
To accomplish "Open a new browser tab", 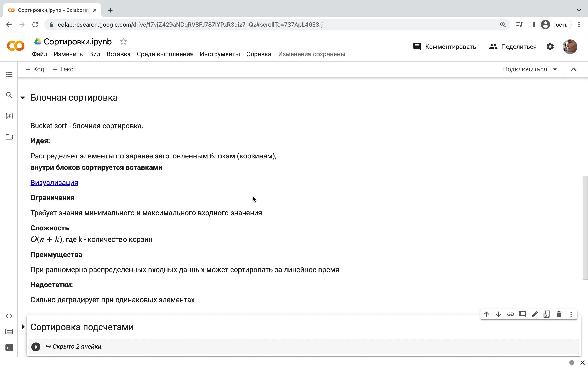I will pos(110,10).
